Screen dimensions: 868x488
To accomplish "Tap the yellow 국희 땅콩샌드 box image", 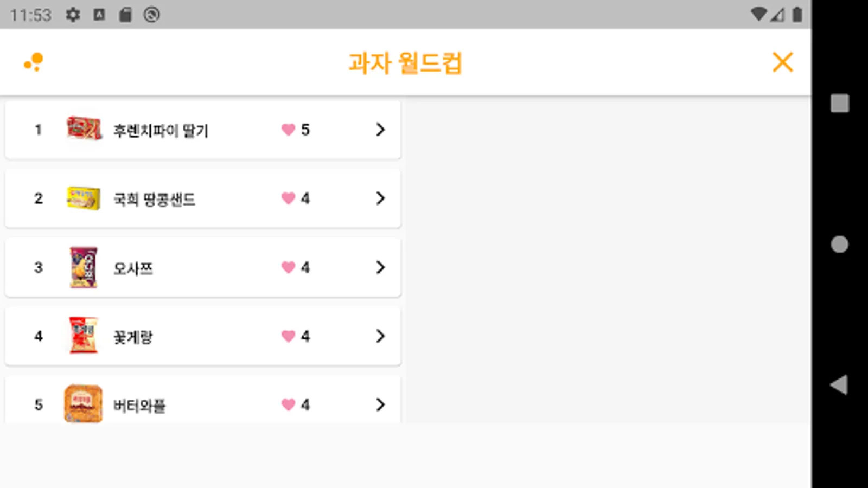I will [83, 198].
